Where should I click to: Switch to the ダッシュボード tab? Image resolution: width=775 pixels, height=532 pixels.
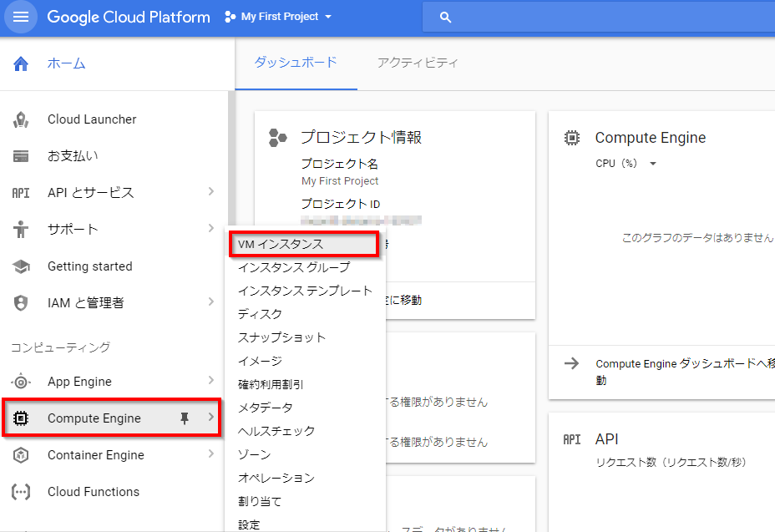pyautogui.click(x=296, y=63)
